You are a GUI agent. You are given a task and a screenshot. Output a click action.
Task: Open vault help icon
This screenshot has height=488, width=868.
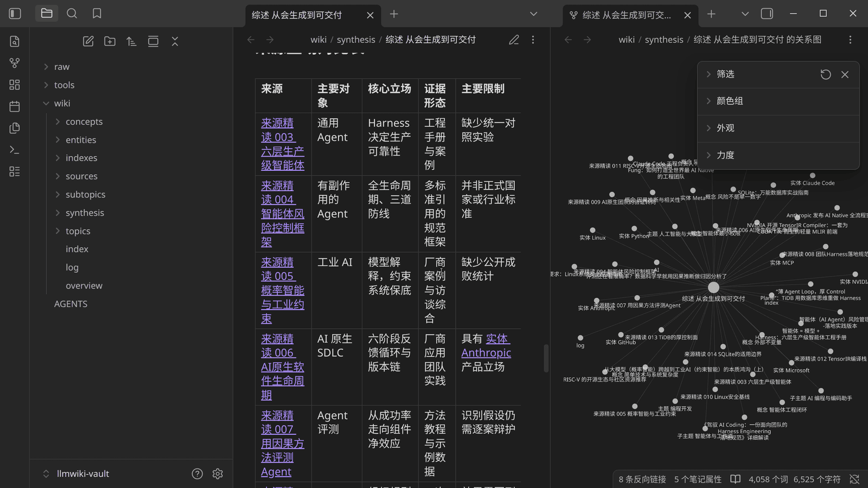pyautogui.click(x=197, y=474)
